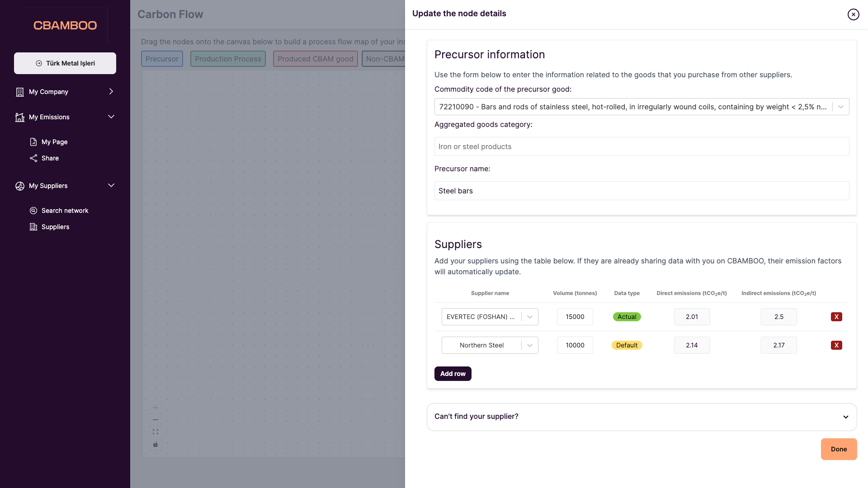Select the Precursor node type chip

click(x=162, y=59)
